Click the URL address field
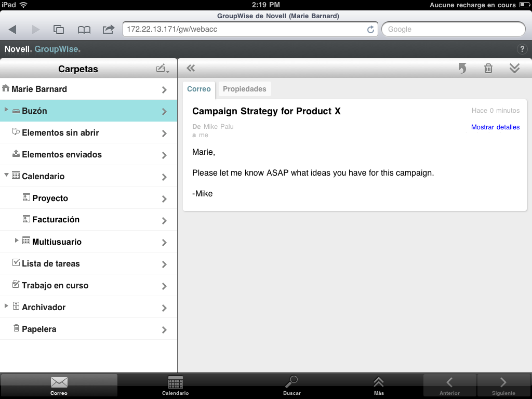The width and height of the screenshot is (532, 399). pyautogui.click(x=250, y=29)
